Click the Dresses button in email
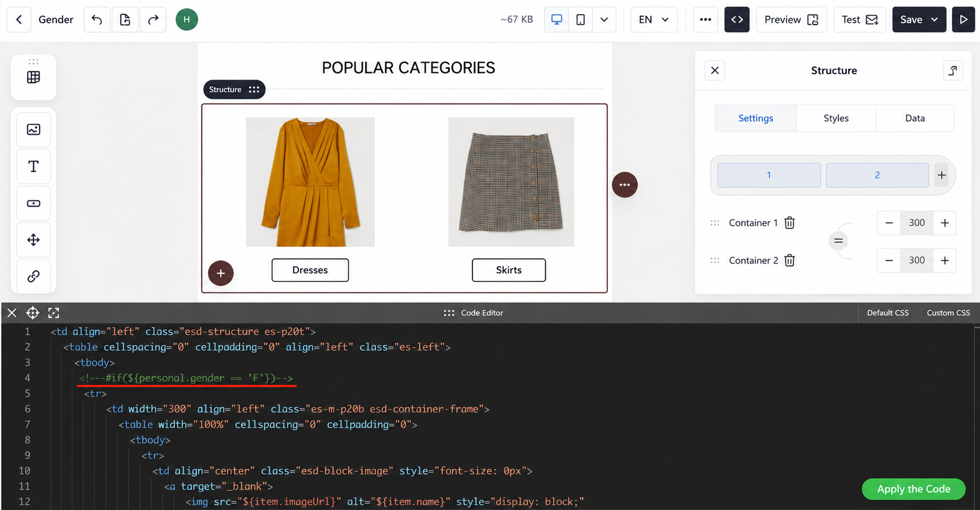980x510 pixels. [310, 270]
